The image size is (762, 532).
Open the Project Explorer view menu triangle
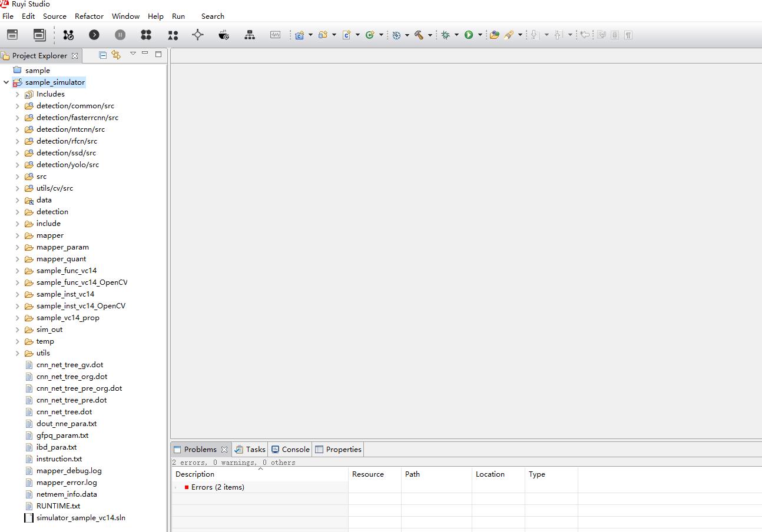(x=133, y=54)
